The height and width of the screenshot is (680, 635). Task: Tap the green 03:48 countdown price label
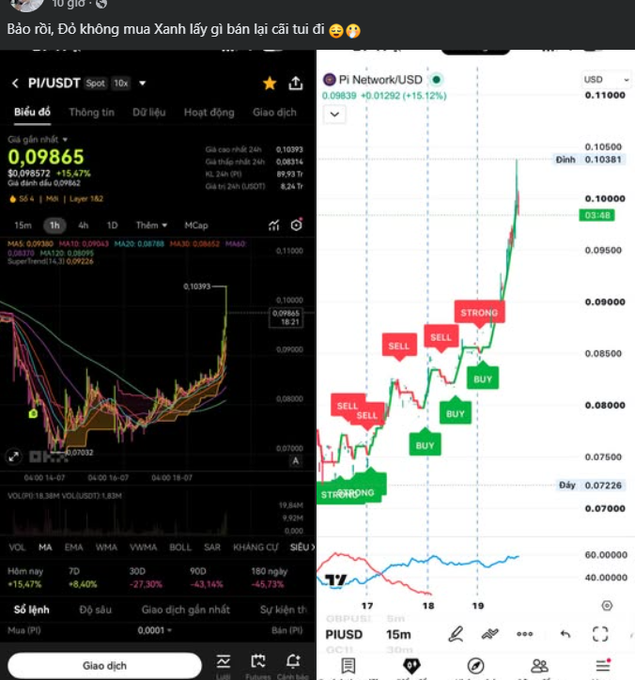point(597,215)
